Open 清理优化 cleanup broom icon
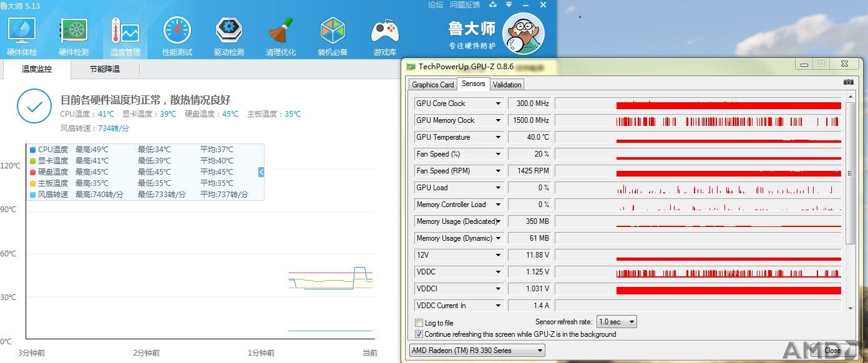Screen dimensions: 868x363 point(281,37)
